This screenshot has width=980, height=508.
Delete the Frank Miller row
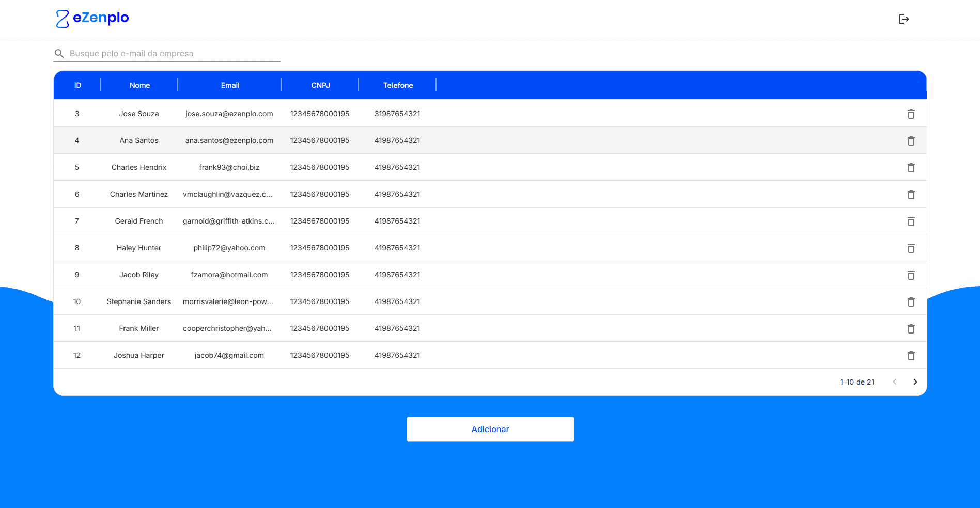click(x=911, y=329)
